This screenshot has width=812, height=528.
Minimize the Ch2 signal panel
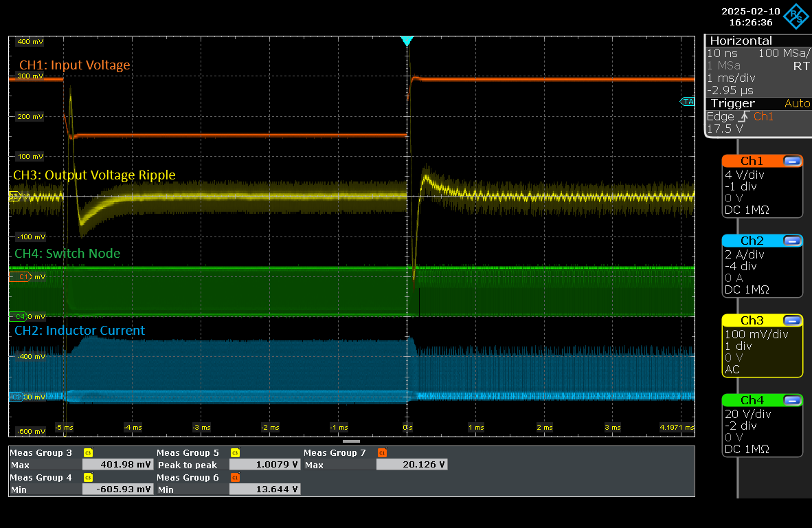coord(792,241)
